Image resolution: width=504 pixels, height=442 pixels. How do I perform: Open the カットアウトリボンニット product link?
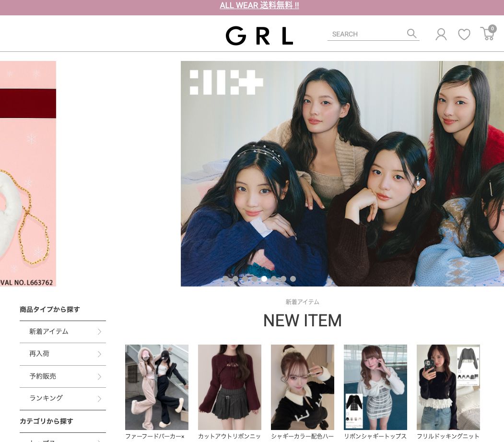click(x=229, y=436)
